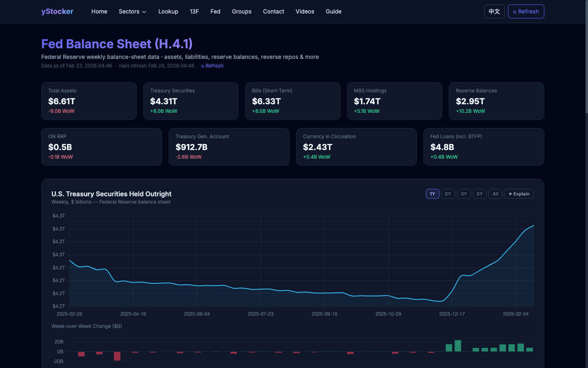Click the small refresh icon beside the data timestamp
This screenshot has width=588, height=368.
coord(203,66)
